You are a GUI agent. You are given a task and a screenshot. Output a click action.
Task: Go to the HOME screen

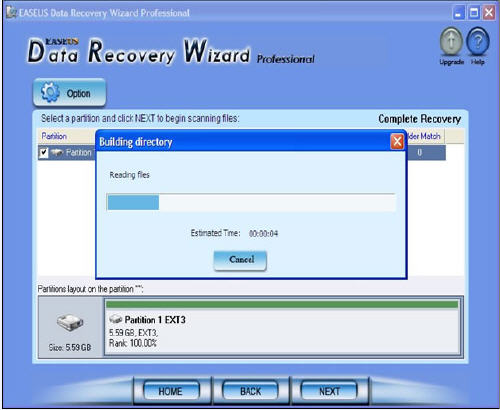(x=171, y=391)
